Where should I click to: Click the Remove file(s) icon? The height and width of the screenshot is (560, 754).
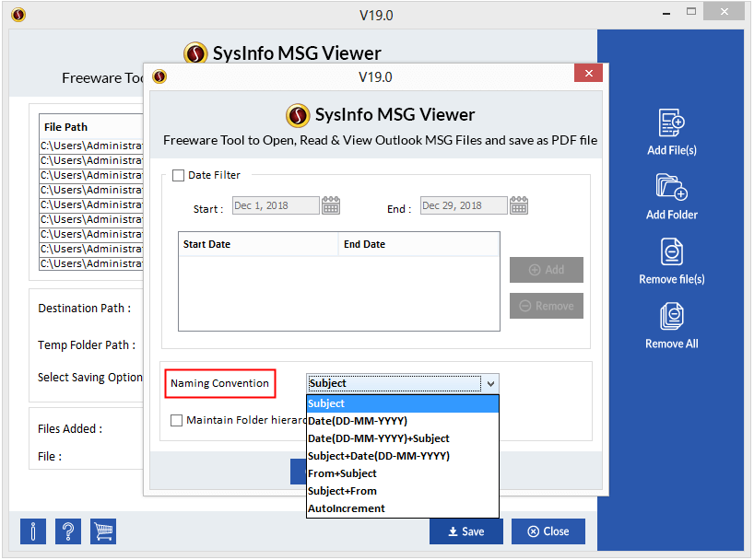(x=671, y=251)
